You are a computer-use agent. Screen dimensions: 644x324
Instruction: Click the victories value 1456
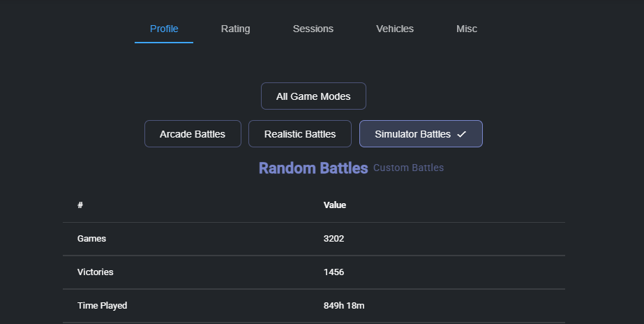[334, 272]
